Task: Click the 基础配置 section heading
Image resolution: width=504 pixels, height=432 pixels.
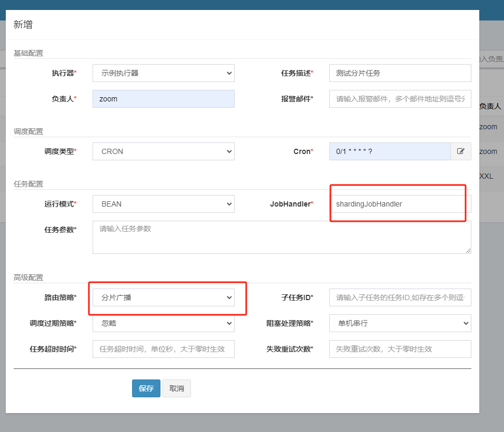Action: click(x=28, y=53)
